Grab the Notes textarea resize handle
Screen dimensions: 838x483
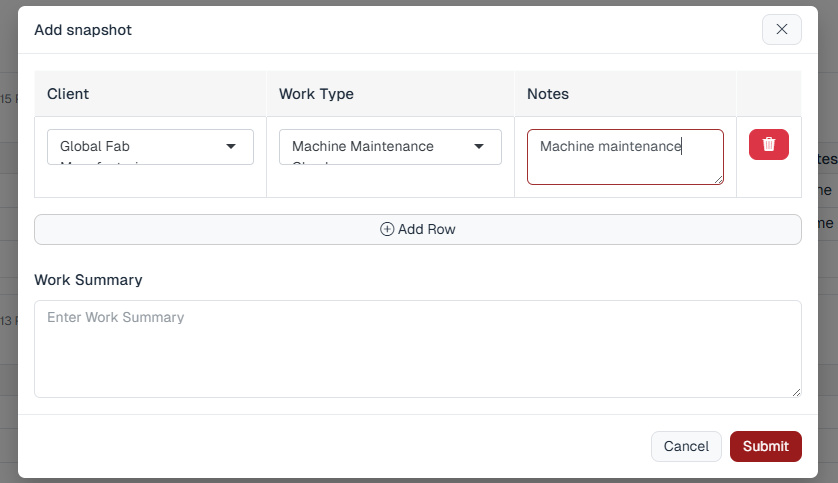pos(718,179)
